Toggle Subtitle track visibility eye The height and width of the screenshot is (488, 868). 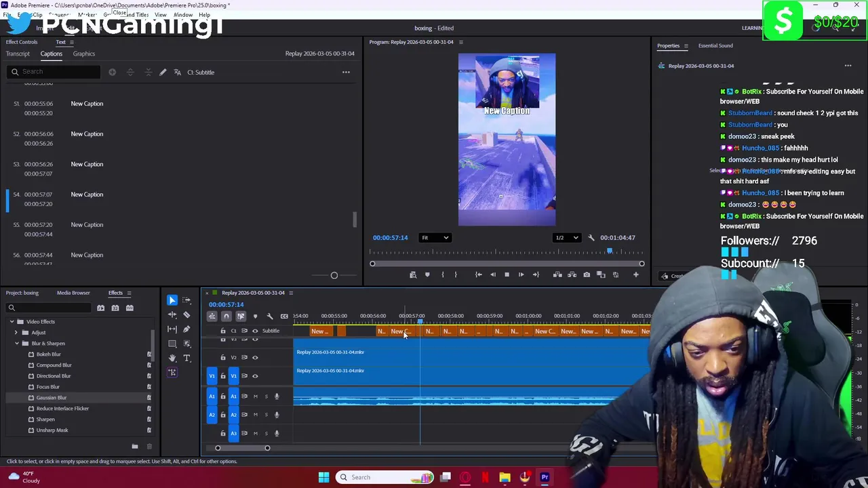coord(255,331)
